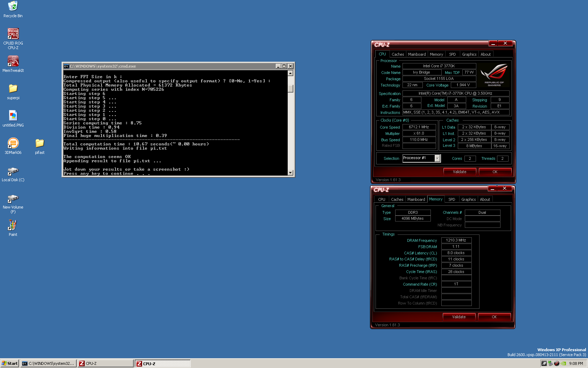Maximize the cmd.exe window
The image size is (588, 368).
point(284,66)
